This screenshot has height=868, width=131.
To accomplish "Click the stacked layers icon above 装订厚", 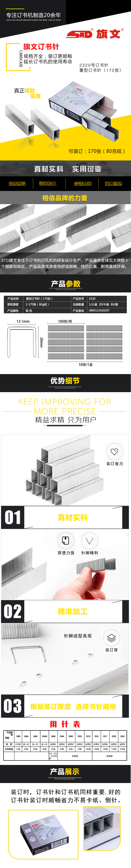I will coord(111,638).
